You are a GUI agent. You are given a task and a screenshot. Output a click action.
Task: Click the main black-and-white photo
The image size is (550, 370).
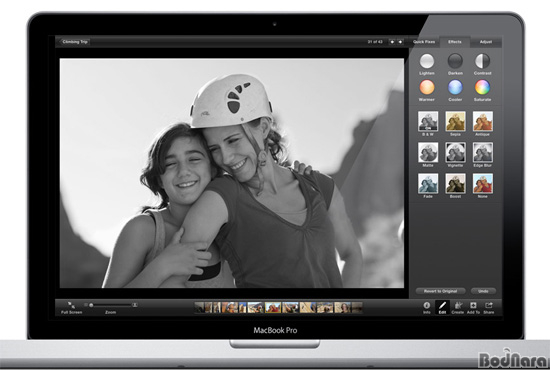232,173
